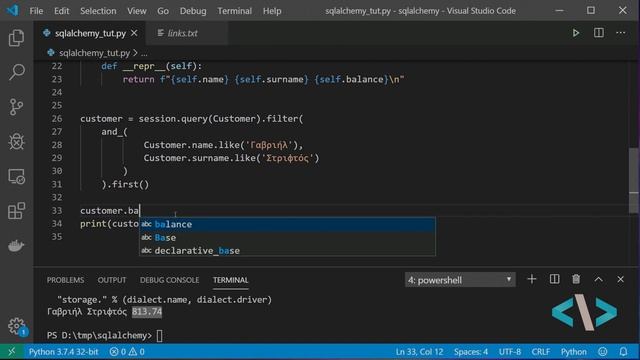This screenshot has width=640, height=360.
Task: Change file encoding UTF-8
Action: (510, 351)
